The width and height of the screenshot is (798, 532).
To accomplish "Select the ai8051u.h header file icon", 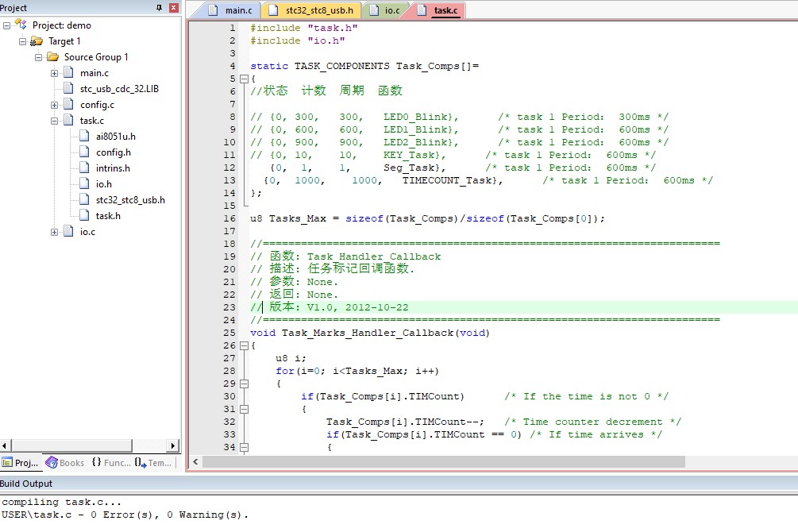I will (x=84, y=137).
